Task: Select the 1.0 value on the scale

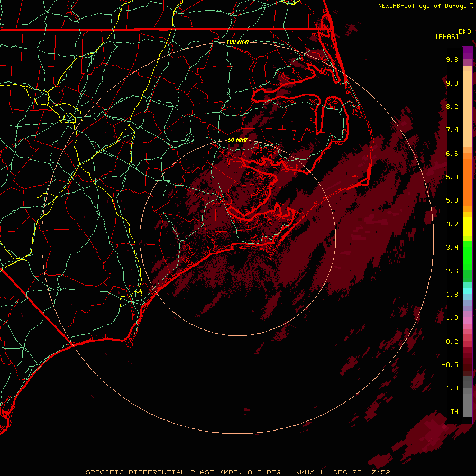Action: [452, 318]
